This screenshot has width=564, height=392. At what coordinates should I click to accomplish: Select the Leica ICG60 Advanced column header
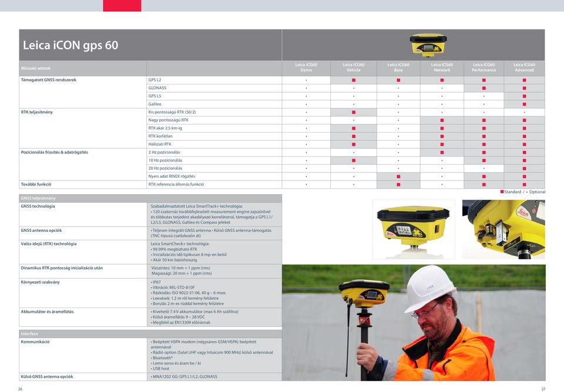(x=525, y=67)
